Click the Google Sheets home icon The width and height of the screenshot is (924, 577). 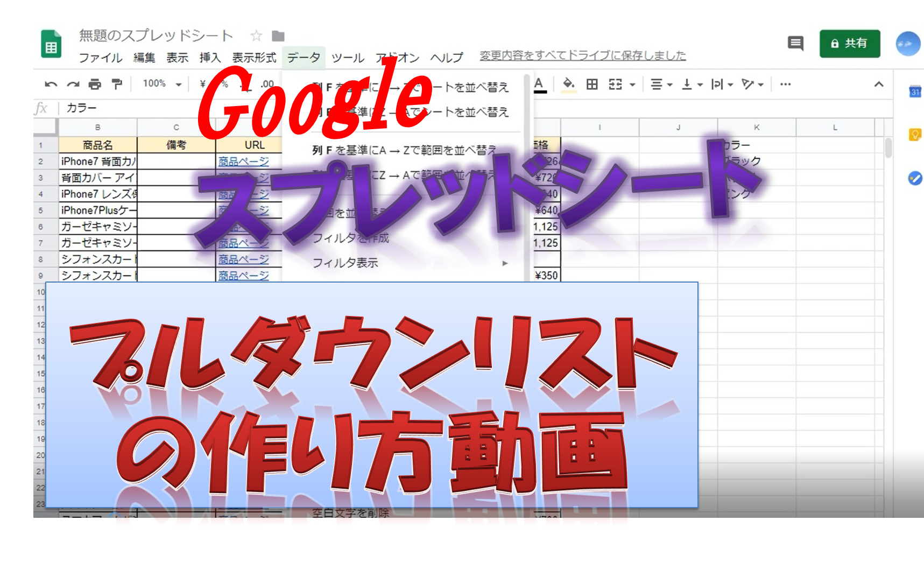tap(51, 44)
